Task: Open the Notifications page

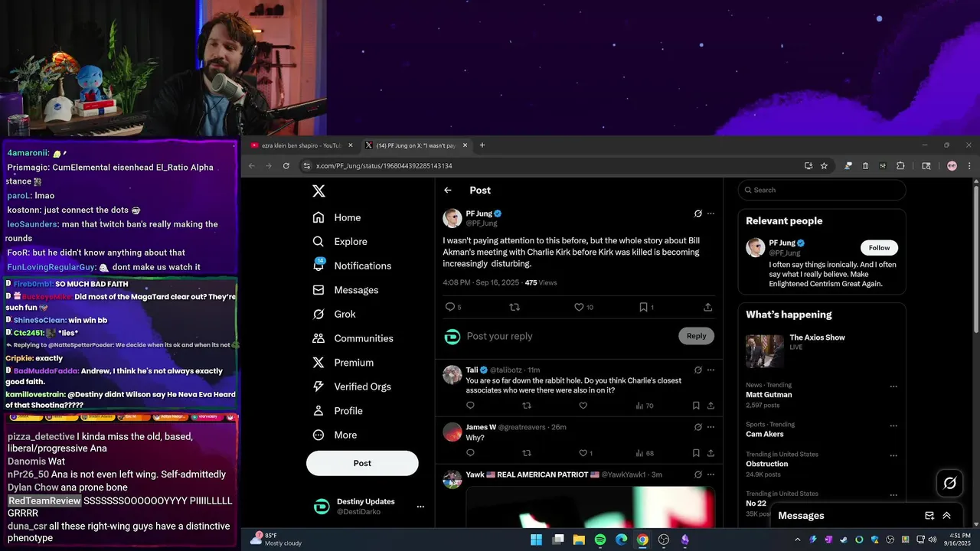Action: 352,266
